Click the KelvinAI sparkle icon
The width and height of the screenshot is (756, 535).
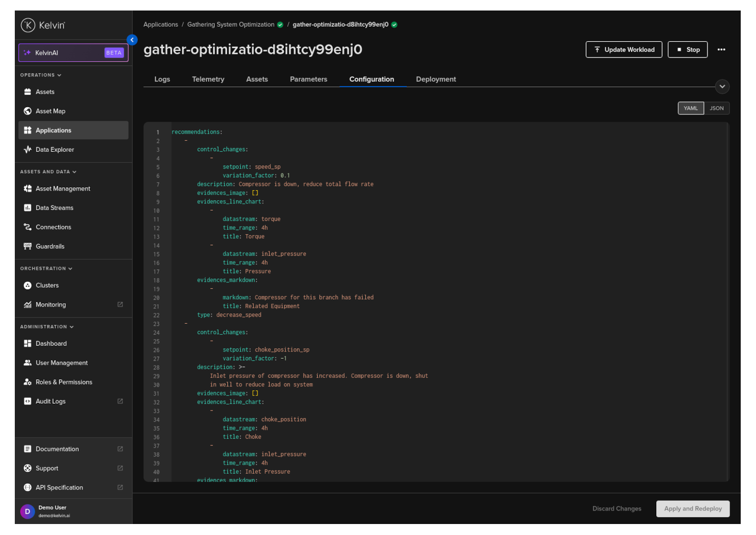pyautogui.click(x=27, y=53)
